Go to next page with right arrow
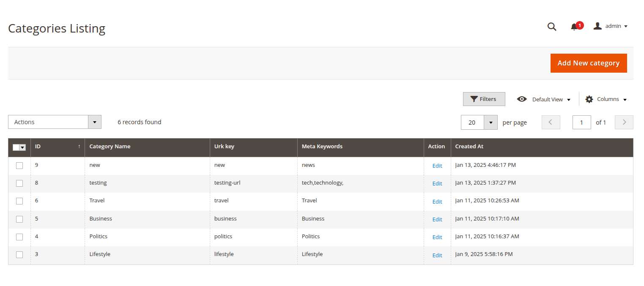Image resolution: width=644 pixels, height=286 pixels. coord(624,122)
